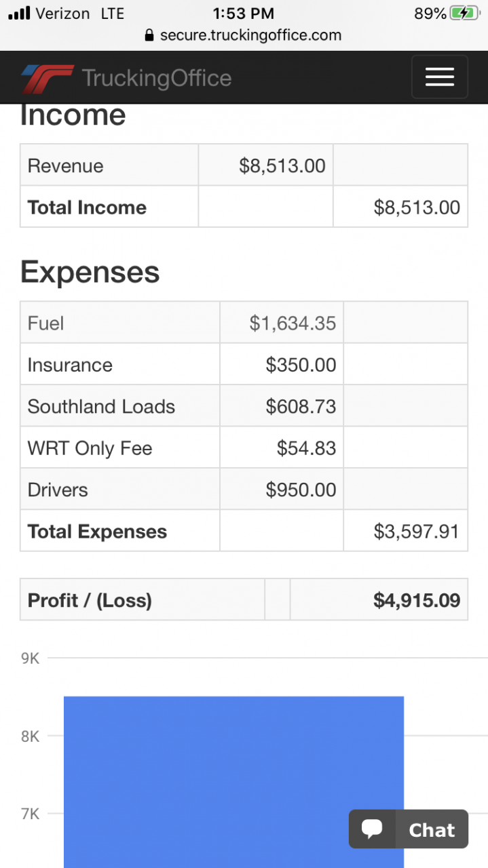Tap the Southland Loads expense row

pos(244,406)
